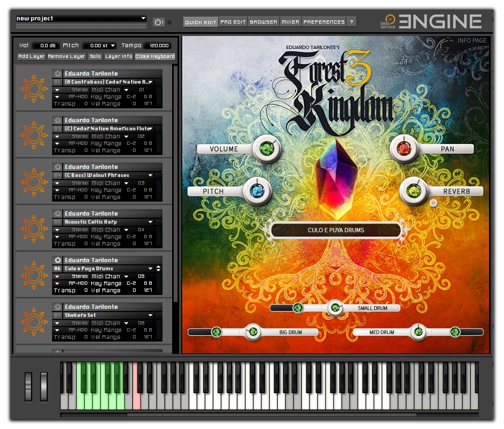Click sun icon of Culo e Puya Drums layer
Screen dimensions: 504x429
click(x=33, y=275)
